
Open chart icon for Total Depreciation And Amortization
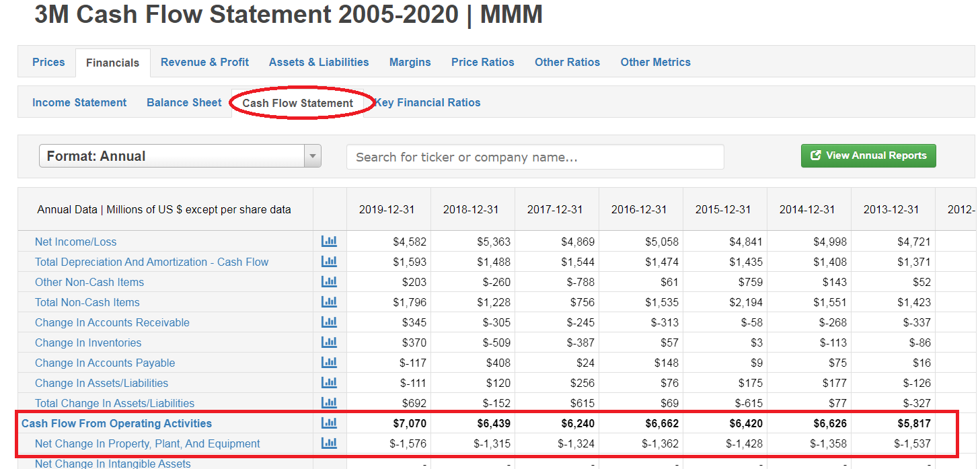click(329, 262)
